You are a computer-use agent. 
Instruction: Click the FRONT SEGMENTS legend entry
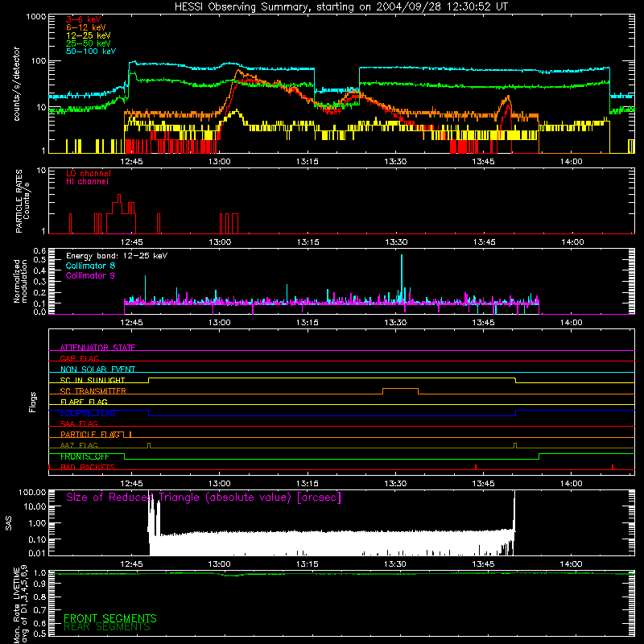pos(110,618)
